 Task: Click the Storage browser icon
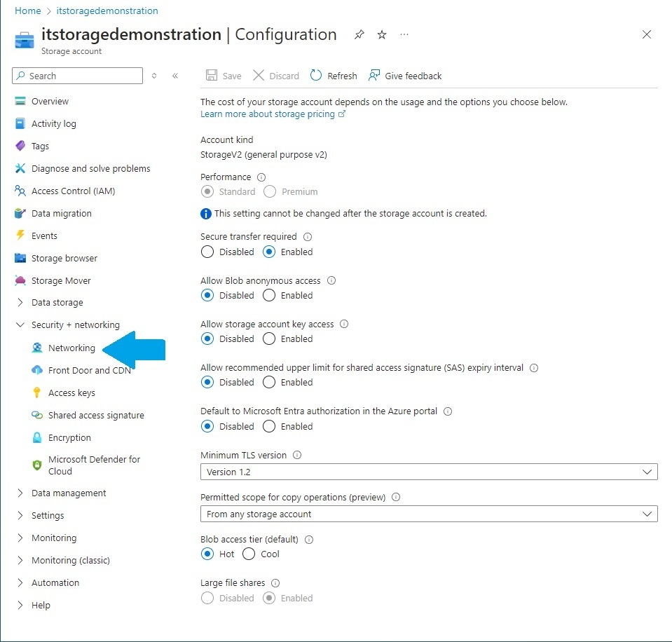[x=20, y=258]
